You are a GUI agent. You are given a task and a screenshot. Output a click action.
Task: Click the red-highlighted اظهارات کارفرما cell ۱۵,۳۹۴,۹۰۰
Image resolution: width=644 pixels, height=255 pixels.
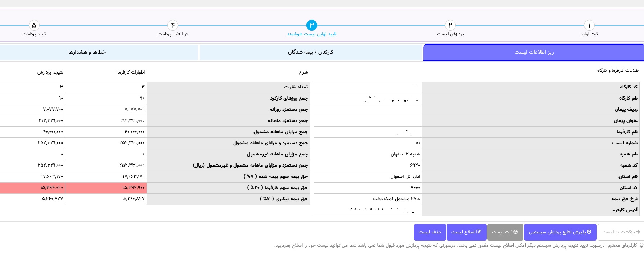click(106, 188)
